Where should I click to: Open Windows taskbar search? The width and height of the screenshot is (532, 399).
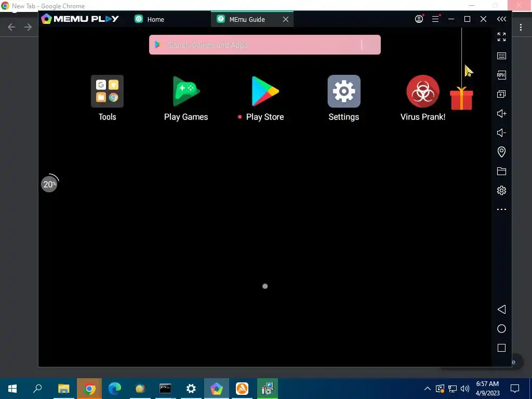click(x=37, y=389)
